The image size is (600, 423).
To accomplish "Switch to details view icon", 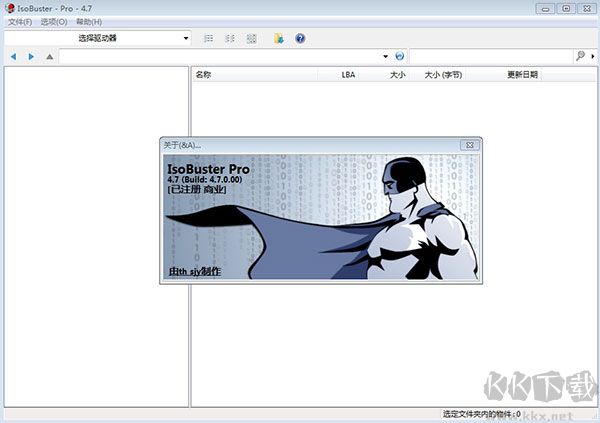I will coord(230,38).
